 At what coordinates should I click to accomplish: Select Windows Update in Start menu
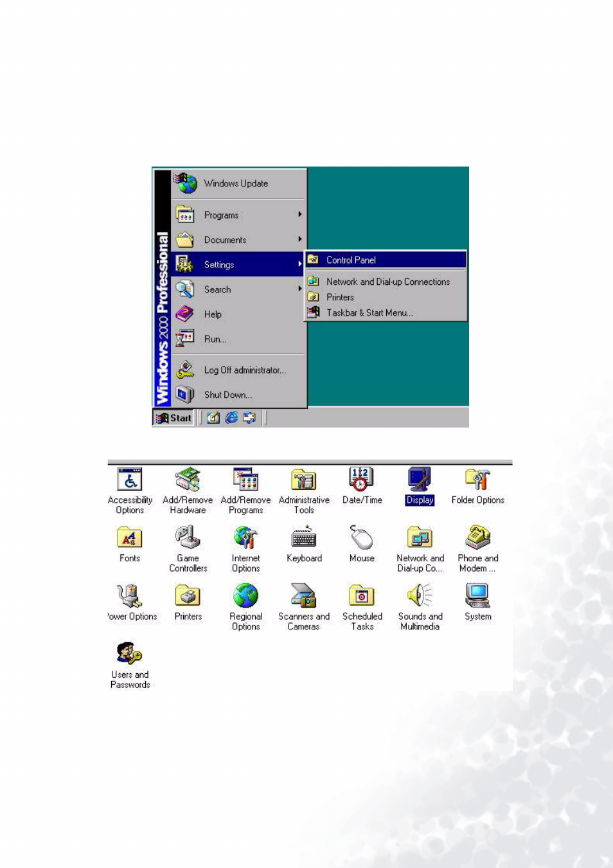coord(239,184)
